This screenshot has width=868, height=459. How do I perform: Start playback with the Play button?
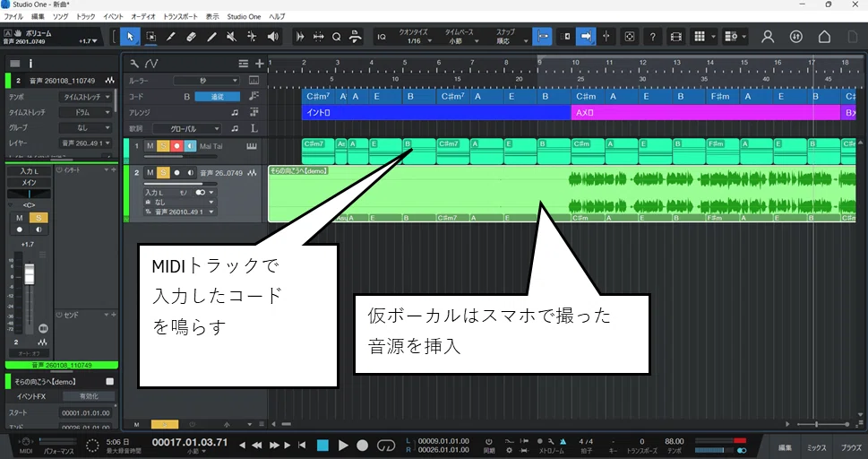point(343,446)
